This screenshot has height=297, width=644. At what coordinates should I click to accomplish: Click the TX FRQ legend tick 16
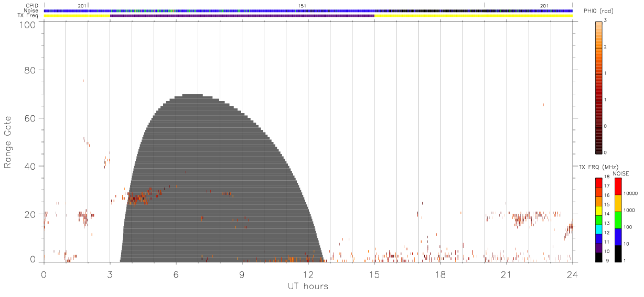click(607, 195)
